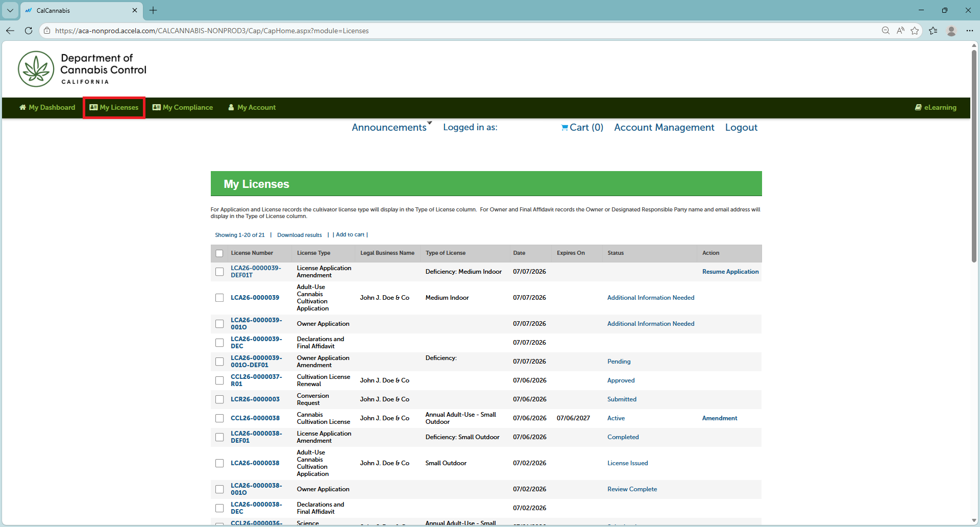Click the Department of Cannabis Control logo

click(x=82, y=69)
